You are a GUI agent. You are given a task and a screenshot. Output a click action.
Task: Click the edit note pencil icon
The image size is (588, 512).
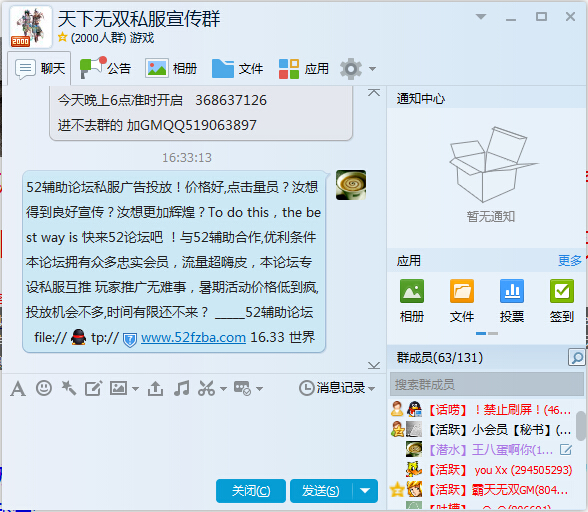pos(93,388)
